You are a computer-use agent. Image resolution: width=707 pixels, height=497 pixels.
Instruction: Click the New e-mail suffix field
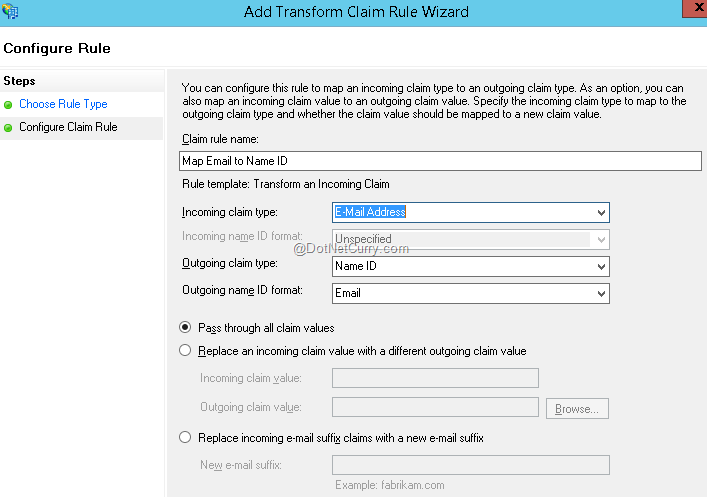click(470, 464)
